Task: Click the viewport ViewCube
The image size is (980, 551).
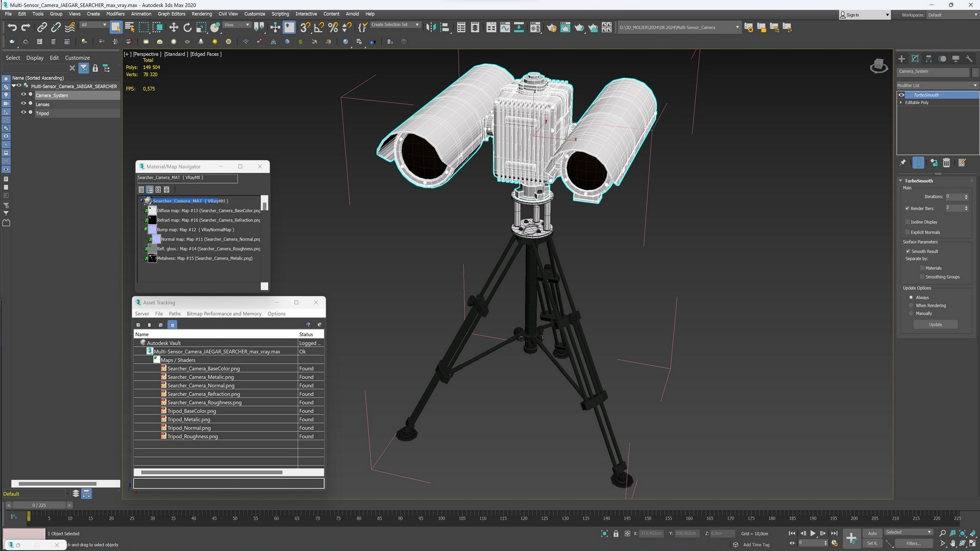Action: [878, 66]
